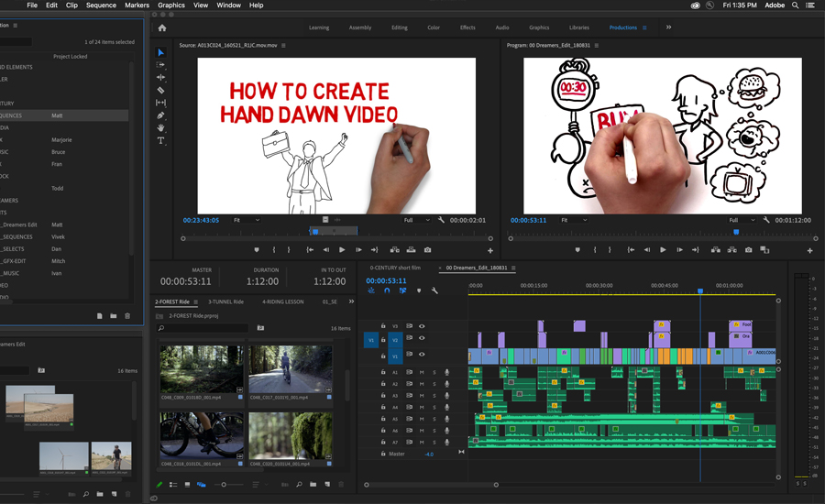The image size is (825, 504).
Task: Mark In point in Source monitor
Action: click(273, 250)
